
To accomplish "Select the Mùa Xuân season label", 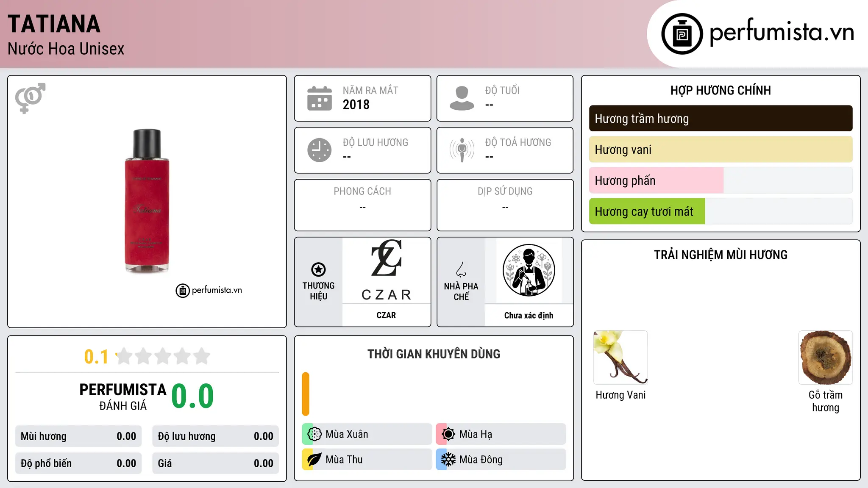I will click(347, 434).
